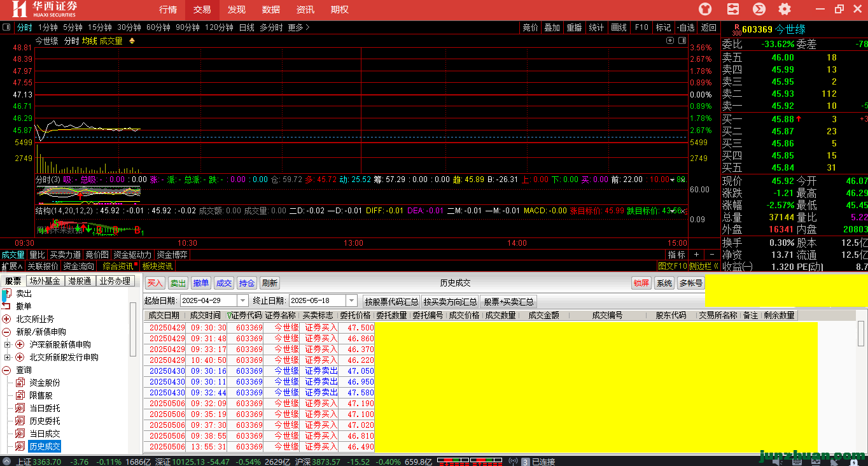Image resolution: width=868 pixels, height=466 pixels.
Task: Collapse the 查询 tree section
Action: coord(6,370)
